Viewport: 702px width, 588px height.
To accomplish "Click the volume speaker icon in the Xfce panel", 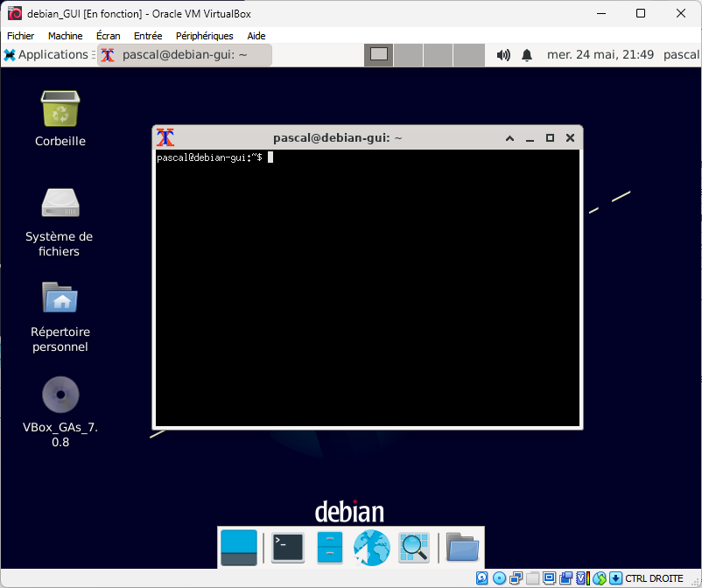I will (503, 55).
